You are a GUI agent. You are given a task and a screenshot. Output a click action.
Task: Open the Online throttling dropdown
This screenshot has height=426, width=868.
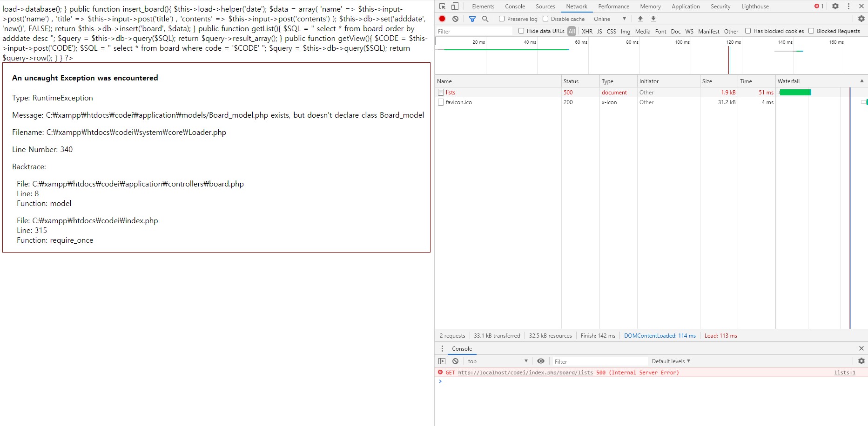coord(610,19)
